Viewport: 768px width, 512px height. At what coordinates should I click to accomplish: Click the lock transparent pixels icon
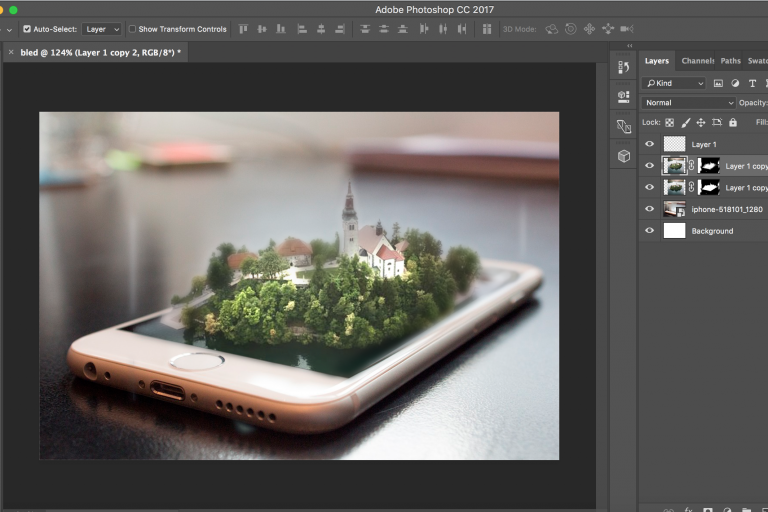click(x=669, y=123)
